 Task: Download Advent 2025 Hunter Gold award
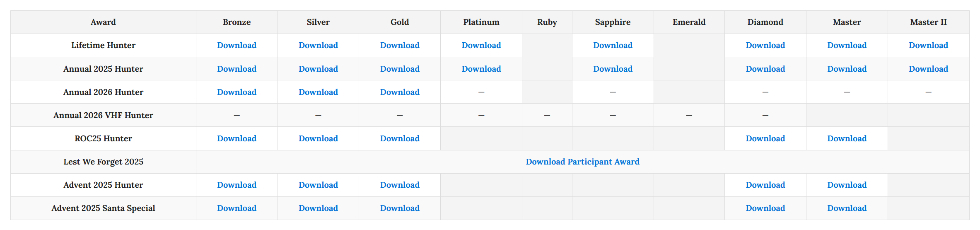400,185
